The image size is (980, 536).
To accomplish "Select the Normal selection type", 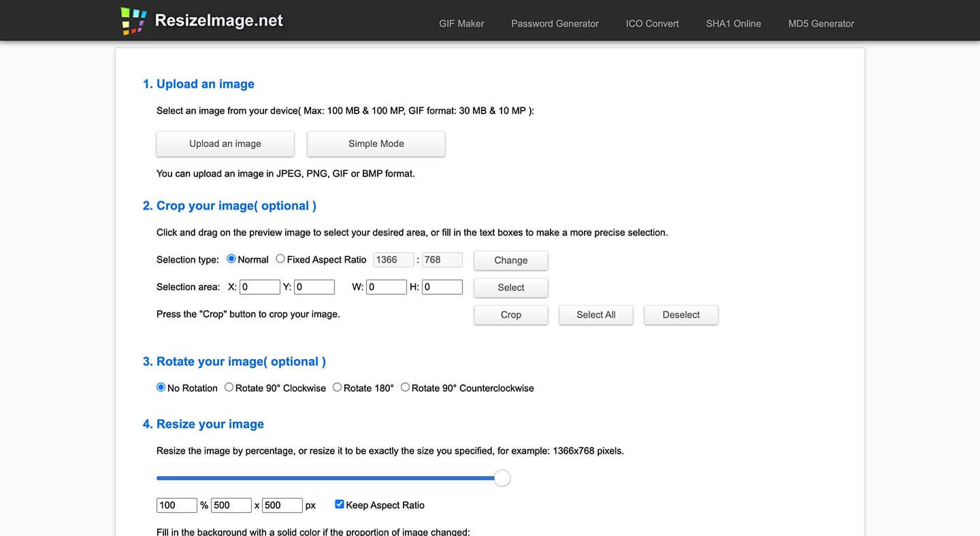I will tap(231, 258).
